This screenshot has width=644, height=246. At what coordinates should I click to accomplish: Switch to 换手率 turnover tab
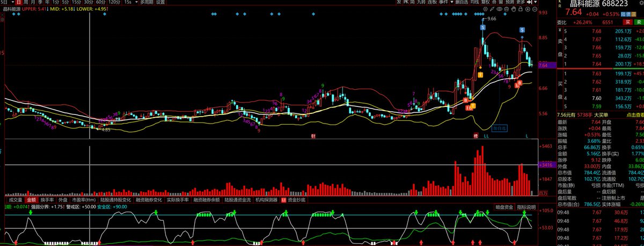pyautogui.click(x=47, y=199)
